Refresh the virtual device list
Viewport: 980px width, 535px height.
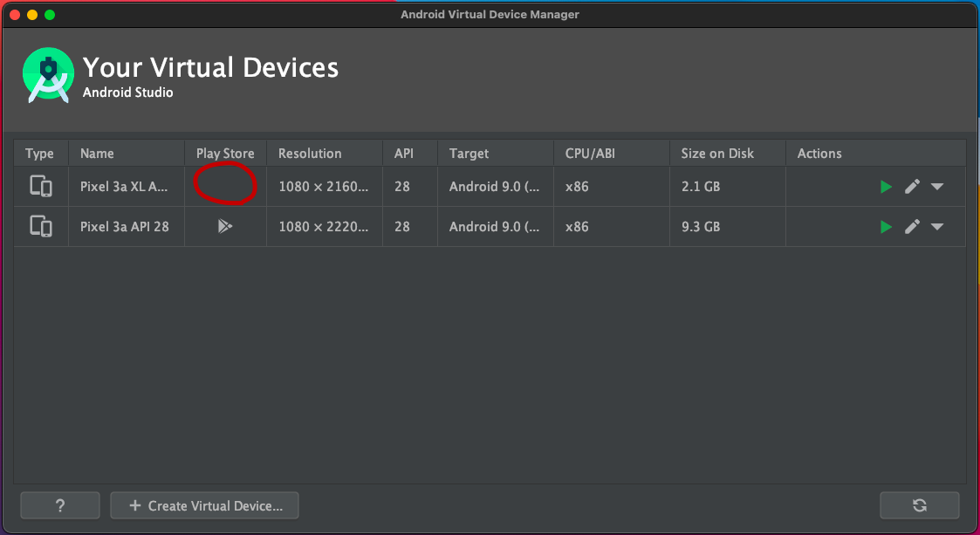[920, 505]
